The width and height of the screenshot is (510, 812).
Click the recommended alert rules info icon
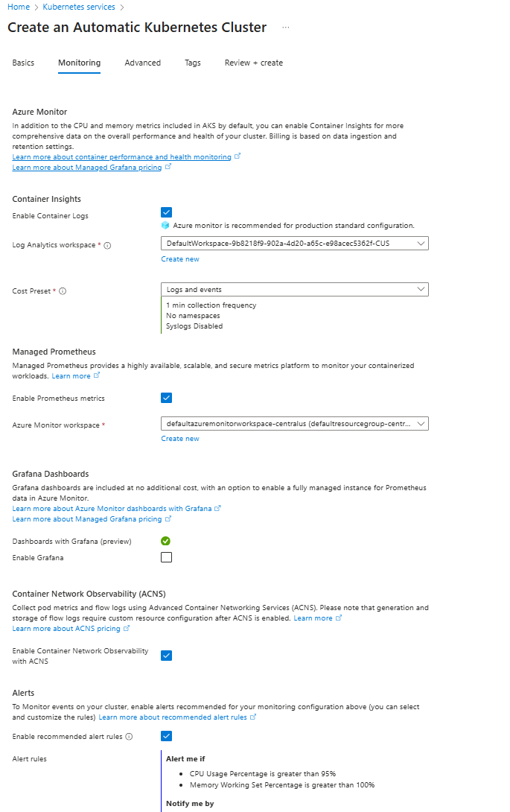[129, 735]
